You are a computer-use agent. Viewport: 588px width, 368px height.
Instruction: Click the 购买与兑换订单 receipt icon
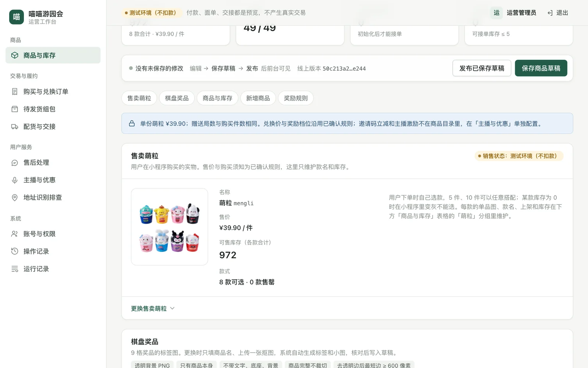pos(15,92)
